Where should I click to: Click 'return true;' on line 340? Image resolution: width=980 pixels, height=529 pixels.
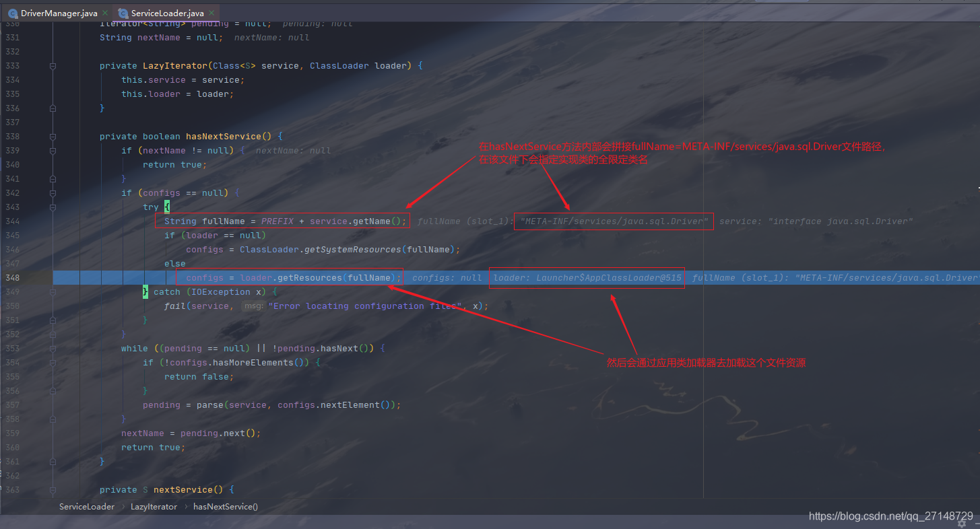[174, 165]
